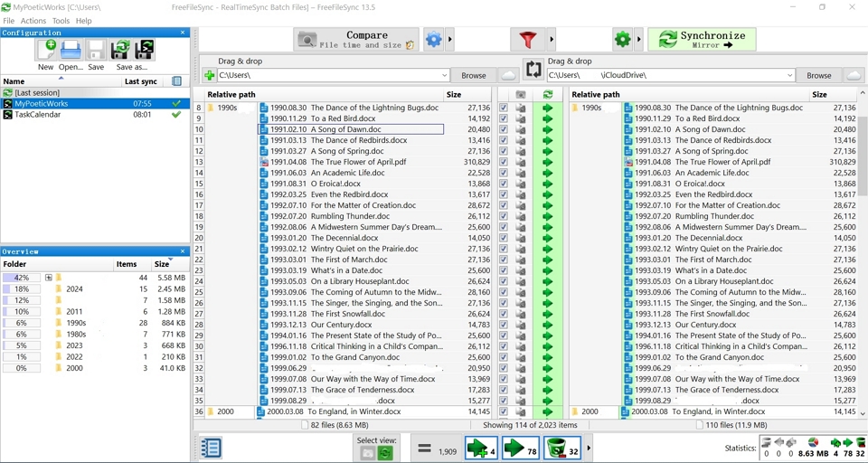Click the category column header icon
This screenshot has width=868, height=463.
[x=521, y=95]
